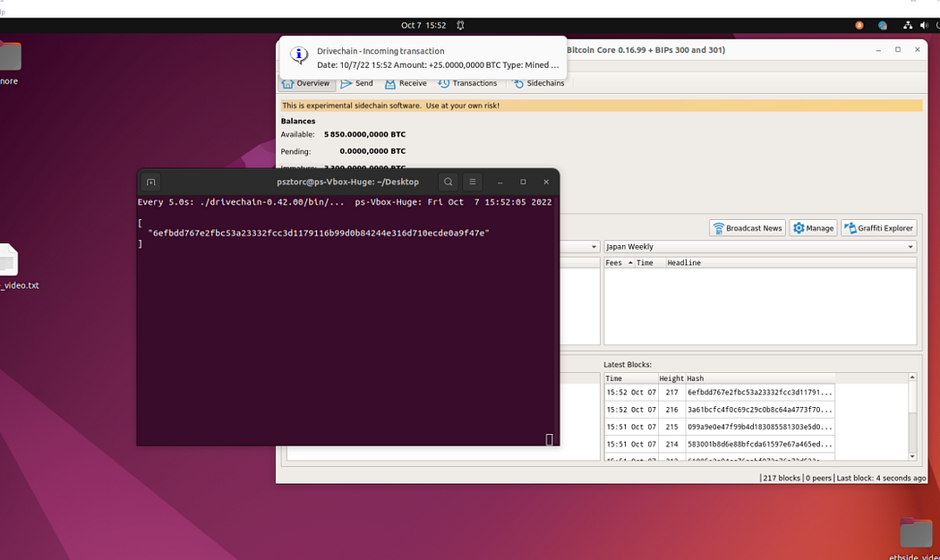The width and height of the screenshot is (940, 560).
Task: Open the Receive tab
Action: tap(406, 83)
